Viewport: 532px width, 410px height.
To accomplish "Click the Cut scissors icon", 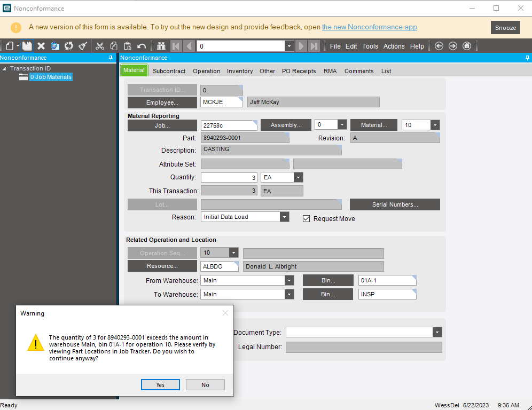I will (x=100, y=46).
